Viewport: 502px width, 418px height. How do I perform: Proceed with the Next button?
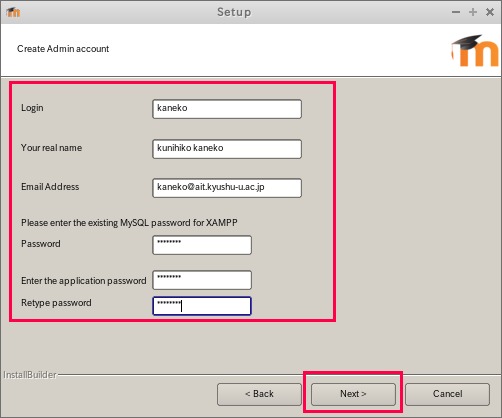(353, 394)
